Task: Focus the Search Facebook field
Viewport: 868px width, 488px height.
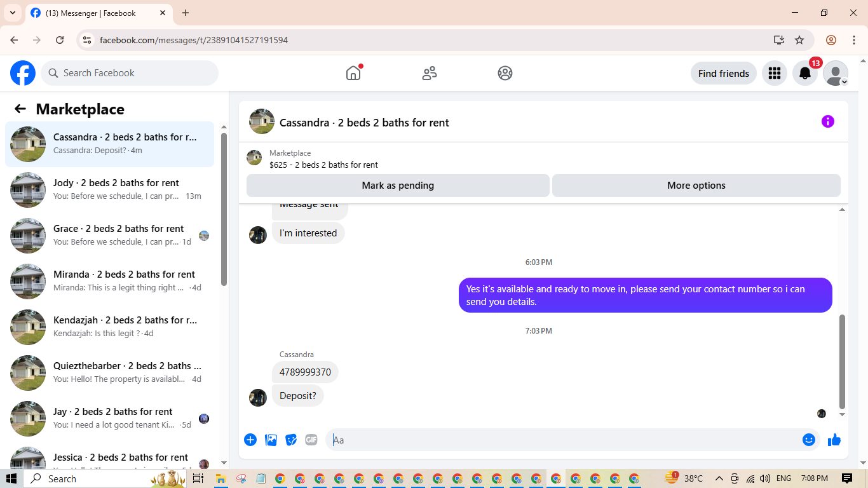Action: [130, 73]
